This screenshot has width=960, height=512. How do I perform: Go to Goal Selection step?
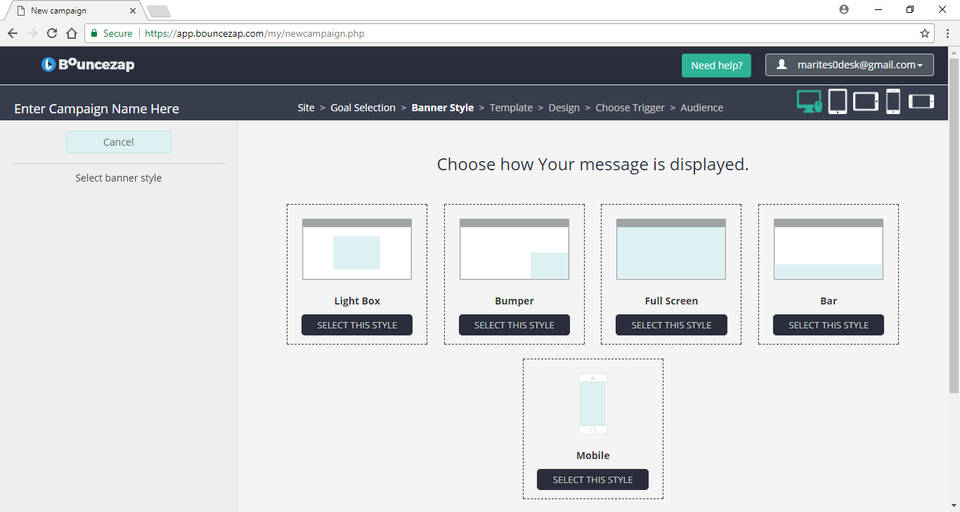(363, 108)
